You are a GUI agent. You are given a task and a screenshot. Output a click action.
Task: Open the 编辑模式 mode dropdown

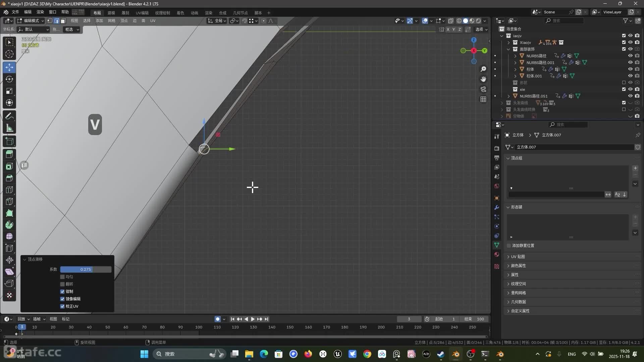[x=31, y=21]
